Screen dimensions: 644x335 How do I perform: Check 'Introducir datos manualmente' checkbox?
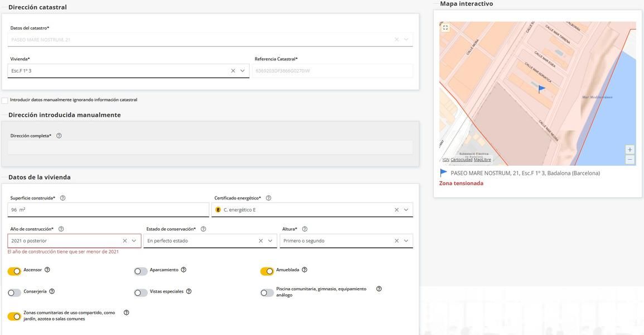(x=5, y=100)
